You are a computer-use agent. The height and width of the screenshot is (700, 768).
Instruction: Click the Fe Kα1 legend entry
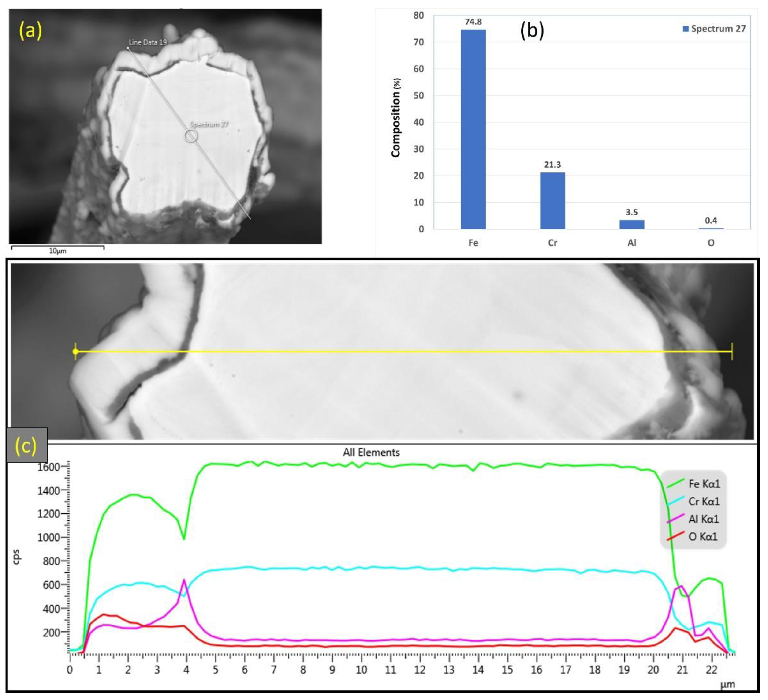coord(704,484)
